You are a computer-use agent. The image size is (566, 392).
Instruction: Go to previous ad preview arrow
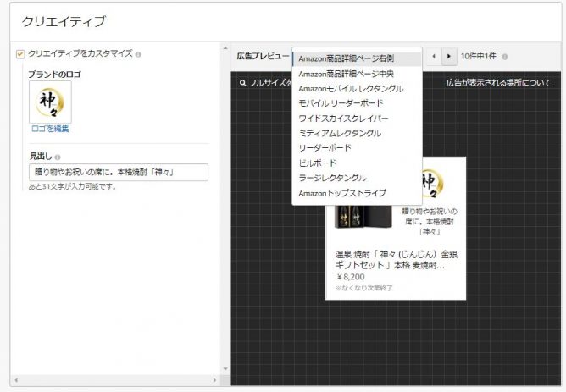click(x=434, y=56)
